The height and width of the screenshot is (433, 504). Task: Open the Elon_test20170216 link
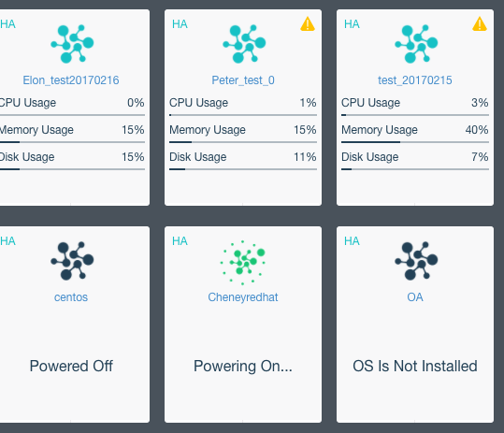[x=71, y=80]
